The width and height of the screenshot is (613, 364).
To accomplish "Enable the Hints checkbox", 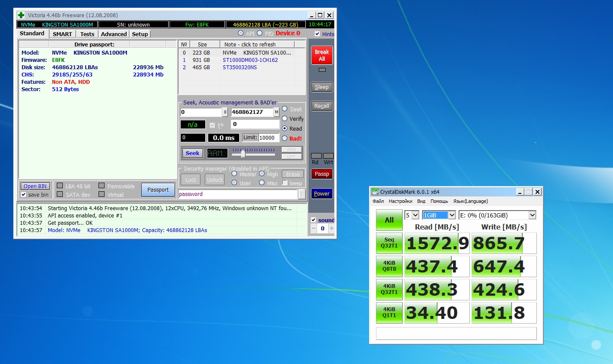I will point(317,34).
